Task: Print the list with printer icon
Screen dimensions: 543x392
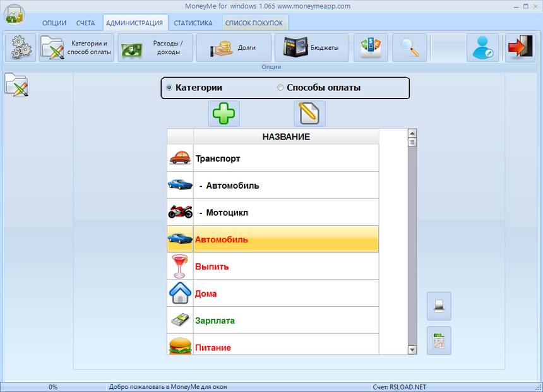Action: point(439,306)
